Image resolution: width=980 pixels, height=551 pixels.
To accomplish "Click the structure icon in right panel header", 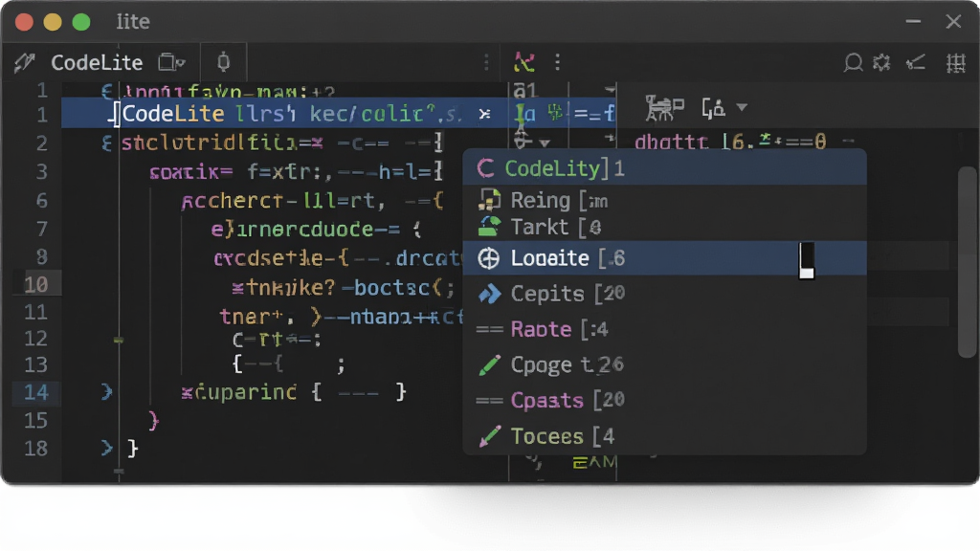I will pos(664,108).
